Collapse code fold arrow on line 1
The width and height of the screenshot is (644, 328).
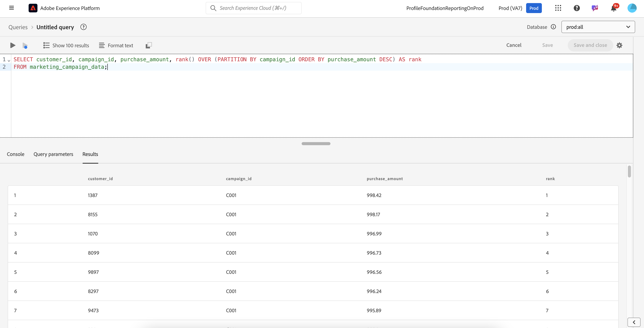(x=9, y=60)
